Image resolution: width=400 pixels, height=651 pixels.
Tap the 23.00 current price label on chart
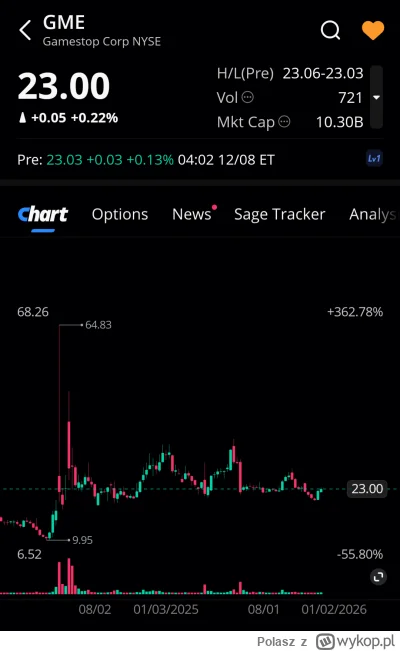coord(367,489)
